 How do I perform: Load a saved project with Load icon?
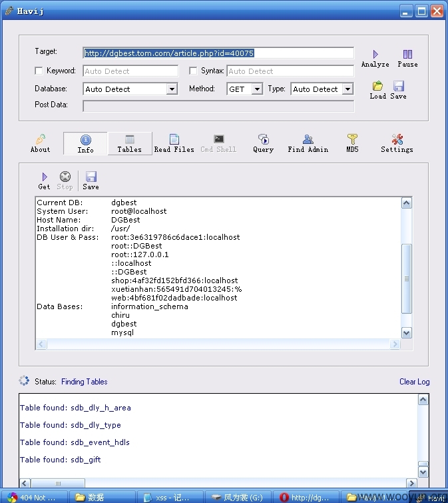click(377, 90)
